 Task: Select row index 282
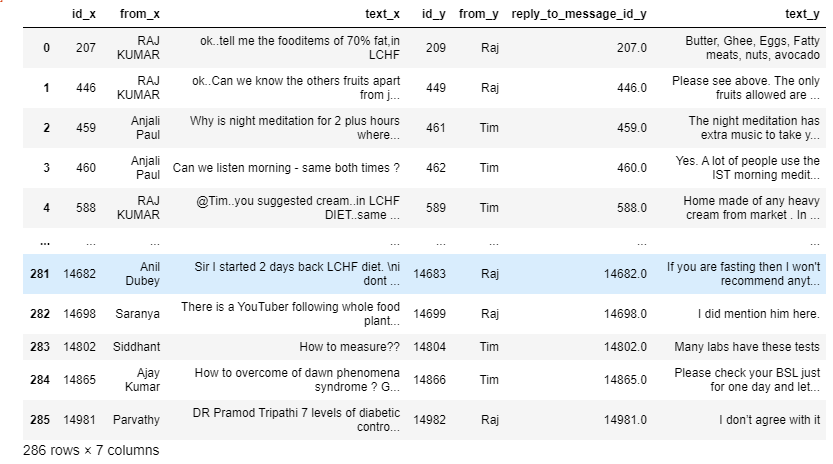click(x=39, y=314)
